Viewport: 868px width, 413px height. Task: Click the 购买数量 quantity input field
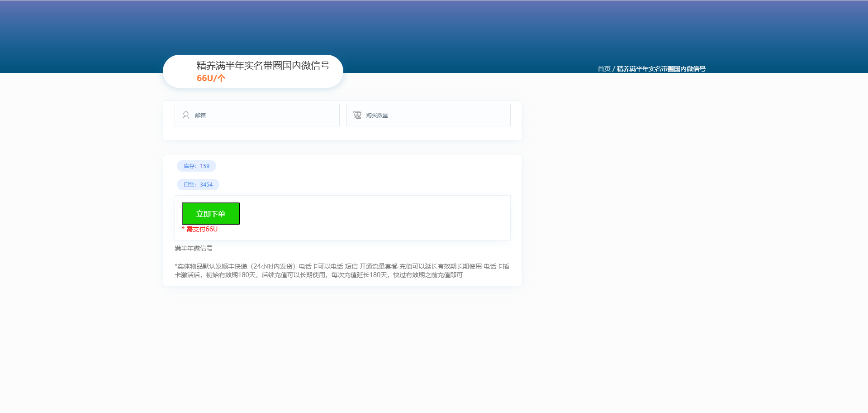click(428, 115)
